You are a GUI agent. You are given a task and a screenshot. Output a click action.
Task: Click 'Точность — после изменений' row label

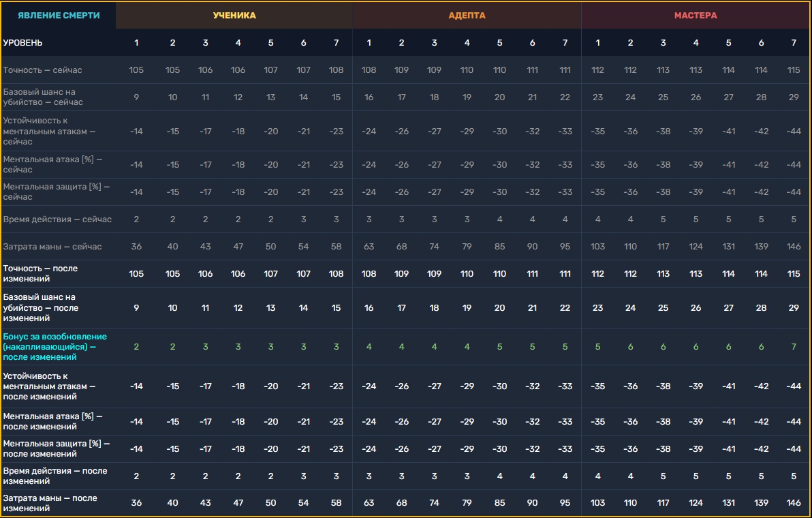pos(40,273)
